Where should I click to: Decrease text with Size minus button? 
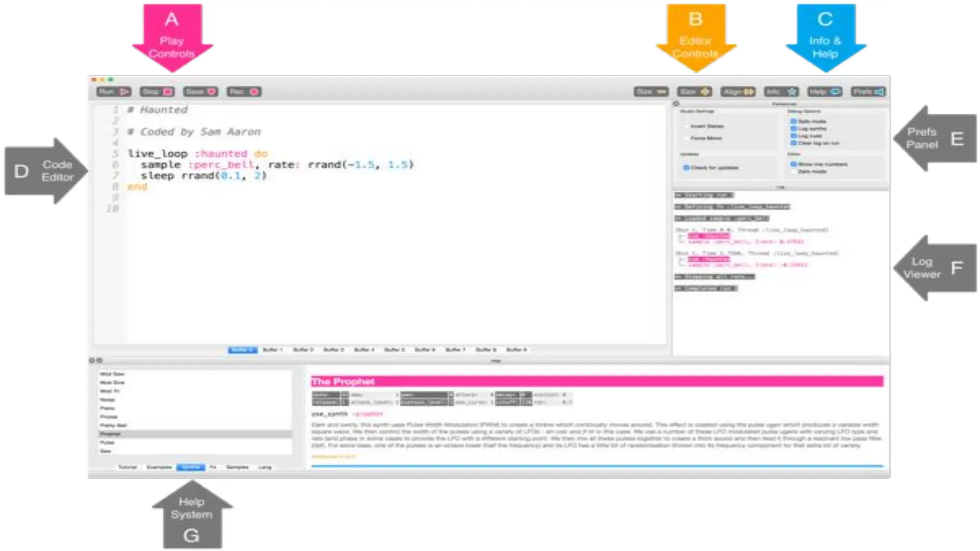pos(651,91)
